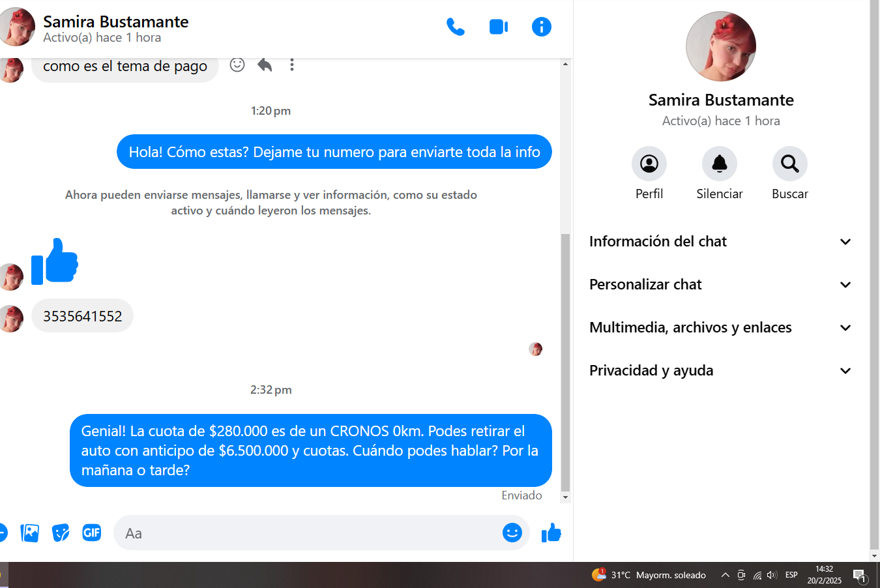Toggle the conversation information panel icon
The width and height of the screenshot is (880, 588).
542,27
